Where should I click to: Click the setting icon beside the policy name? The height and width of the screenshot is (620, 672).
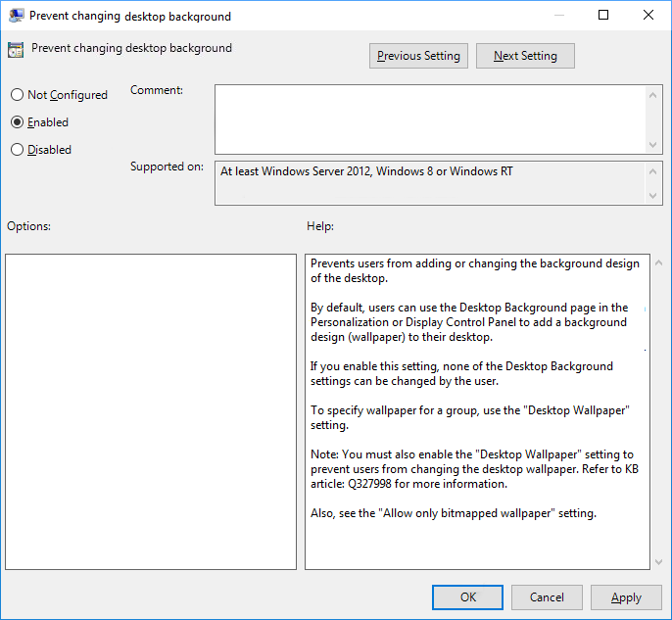(16, 50)
